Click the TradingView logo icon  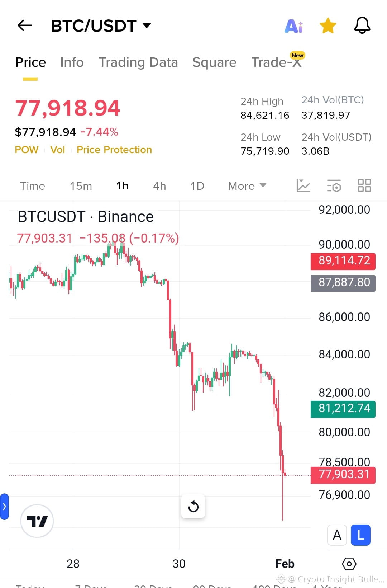pos(37,521)
